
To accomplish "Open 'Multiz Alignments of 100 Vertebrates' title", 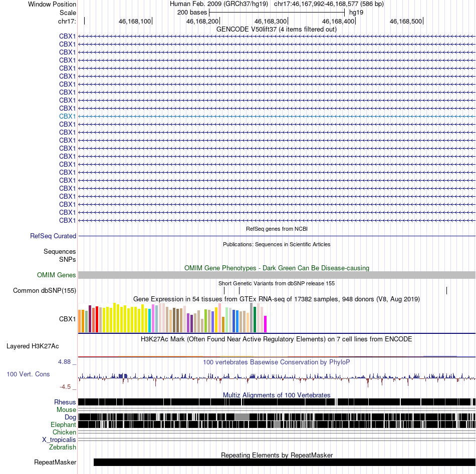I will click(x=277, y=395).
